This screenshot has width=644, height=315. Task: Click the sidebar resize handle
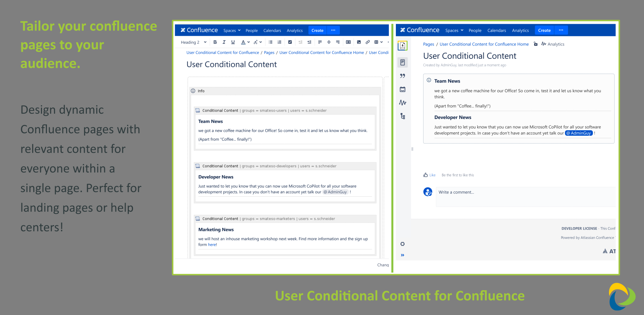(x=412, y=149)
